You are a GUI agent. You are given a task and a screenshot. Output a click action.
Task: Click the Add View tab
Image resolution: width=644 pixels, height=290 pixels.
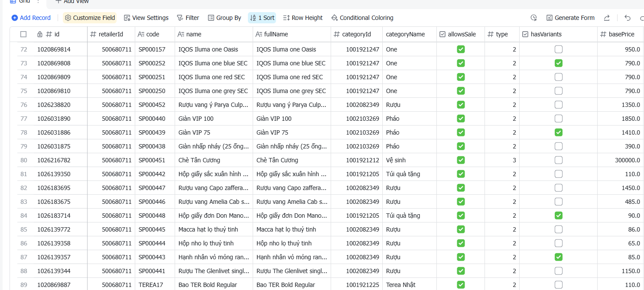(72, 2)
